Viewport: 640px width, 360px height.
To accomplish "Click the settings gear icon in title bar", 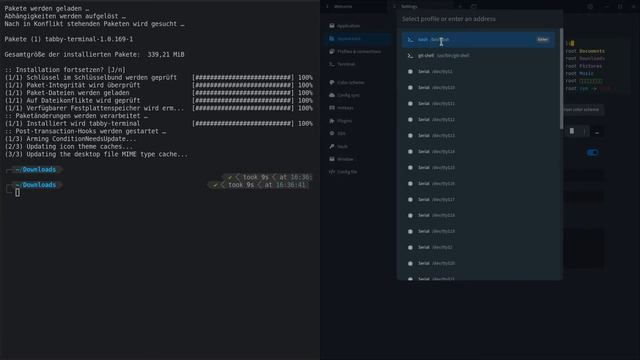I will (x=590, y=7).
